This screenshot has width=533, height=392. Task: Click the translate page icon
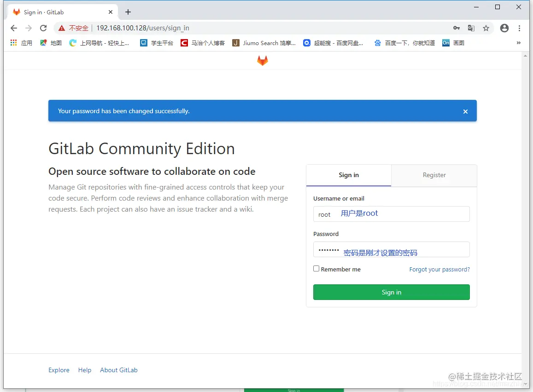[x=471, y=28]
